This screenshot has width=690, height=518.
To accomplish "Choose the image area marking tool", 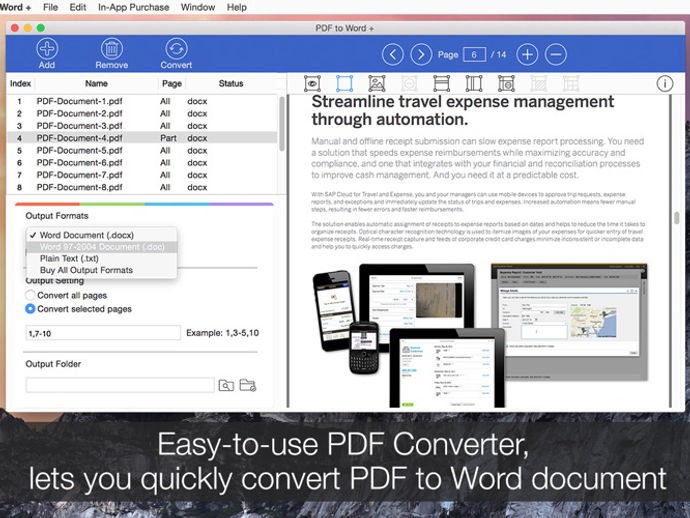I will [x=377, y=83].
